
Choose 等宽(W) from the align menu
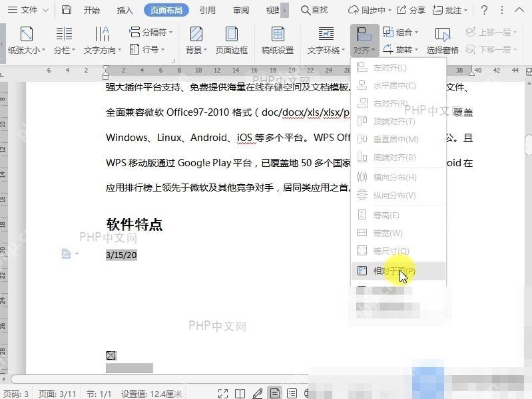click(398, 233)
